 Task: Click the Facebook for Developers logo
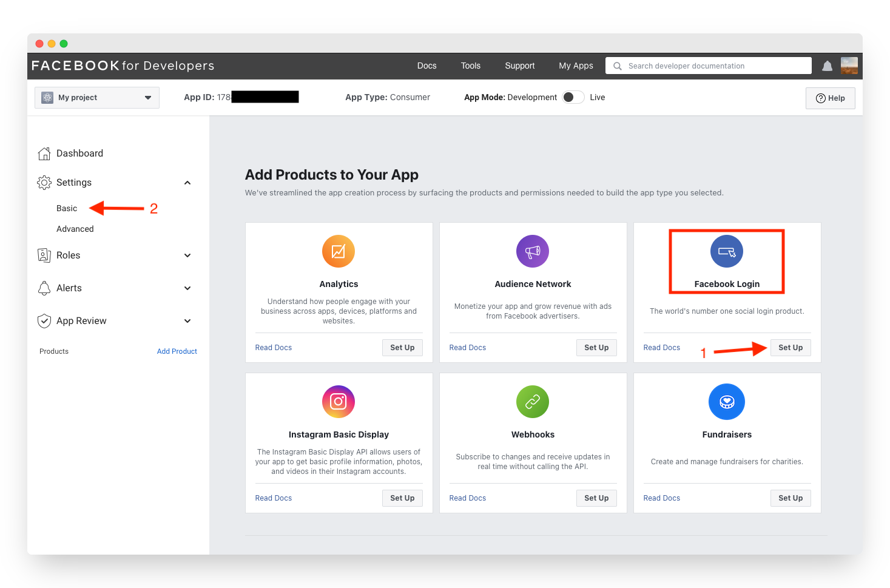coord(123,66)
